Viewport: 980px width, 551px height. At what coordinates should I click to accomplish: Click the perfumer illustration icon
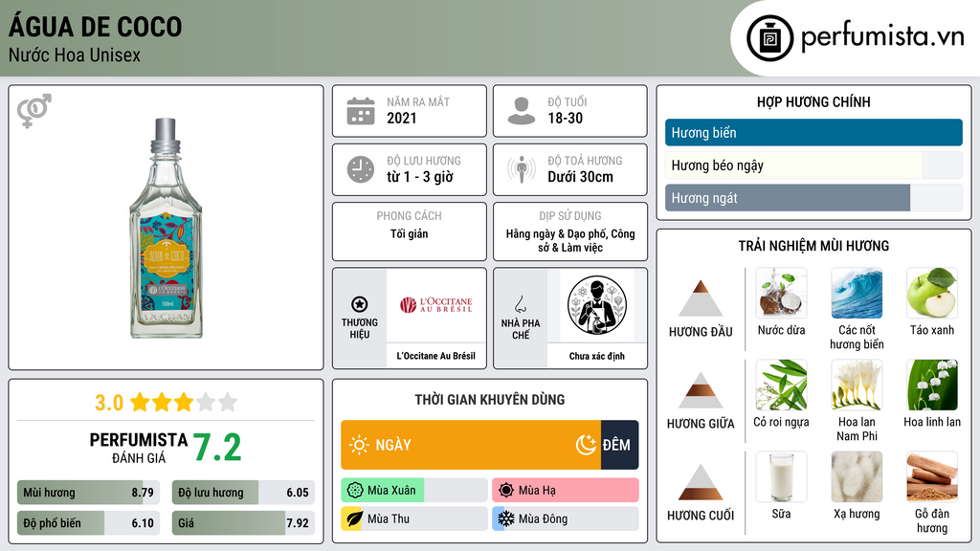click(x=597, y=305)
